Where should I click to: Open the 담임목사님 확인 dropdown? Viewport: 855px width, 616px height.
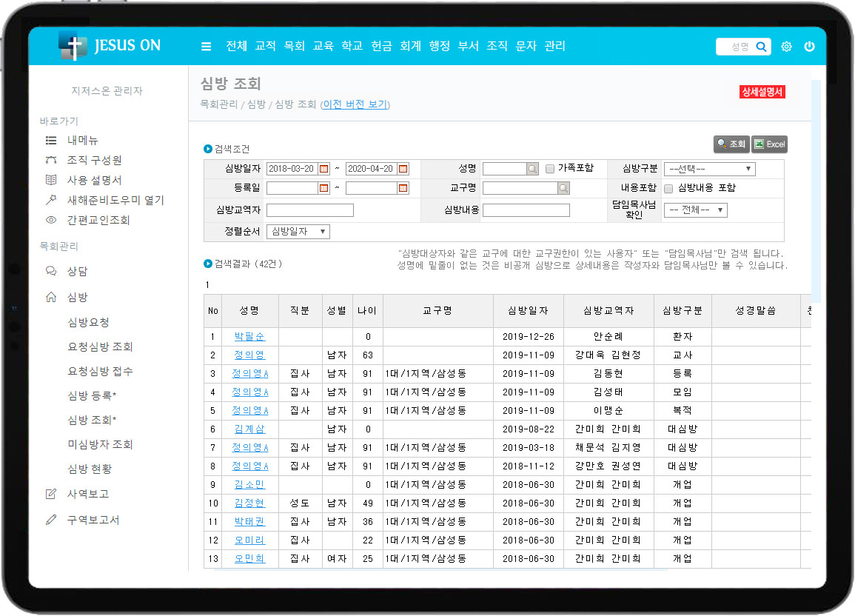[695, 210]
